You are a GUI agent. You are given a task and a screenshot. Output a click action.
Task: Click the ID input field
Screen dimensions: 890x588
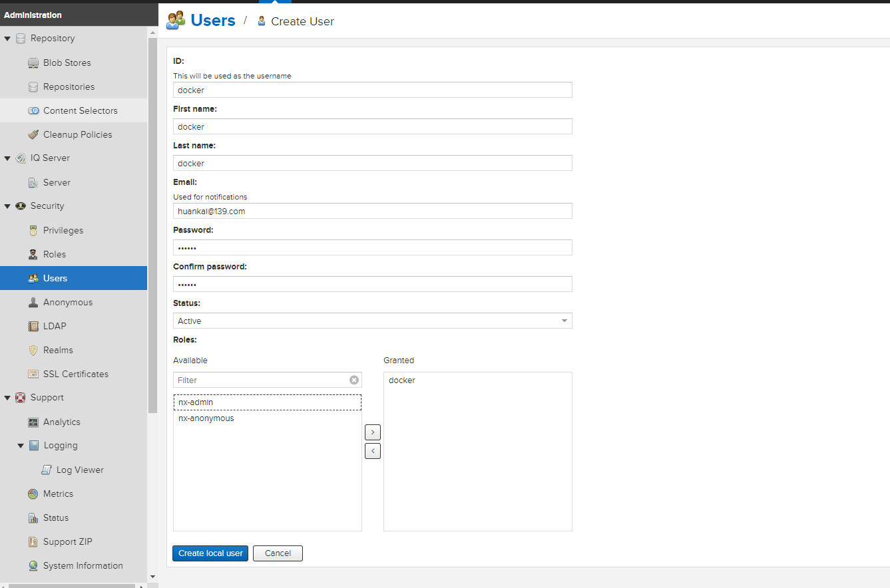point(373,90)
